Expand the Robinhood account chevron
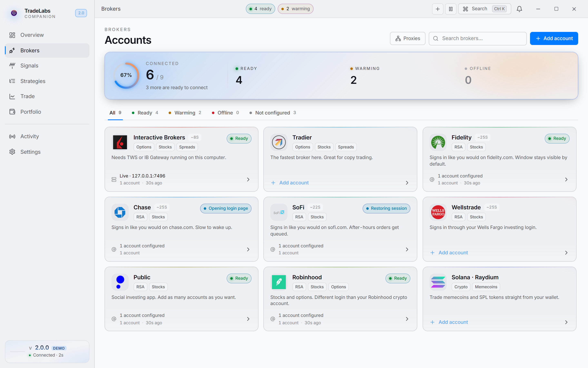 407,319
